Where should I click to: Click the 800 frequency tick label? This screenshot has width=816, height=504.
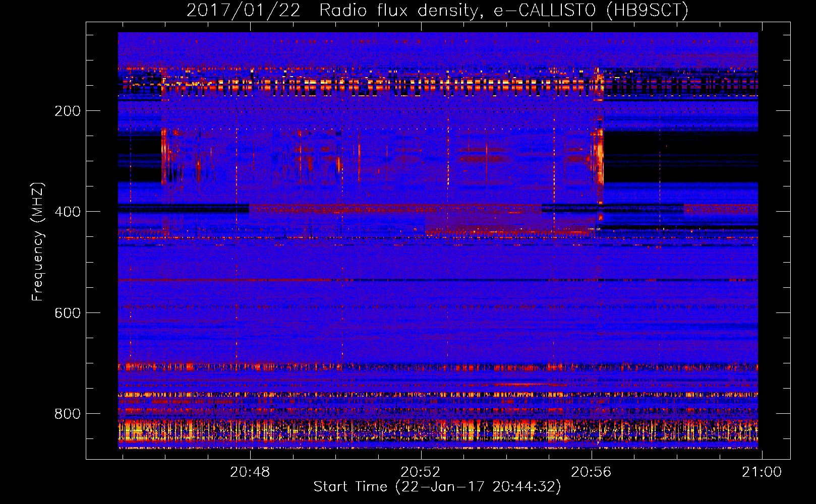click(x=68, y=414)
